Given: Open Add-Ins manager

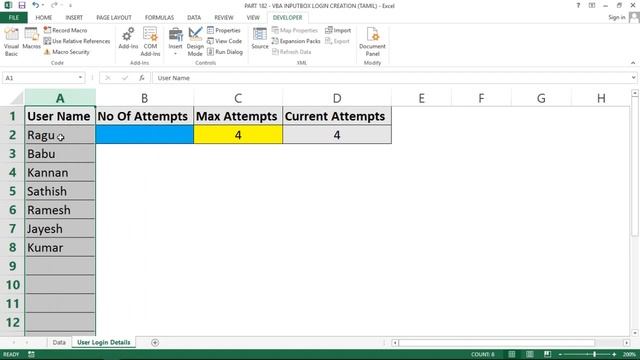Looking at the screenshot, I should 128,39.
